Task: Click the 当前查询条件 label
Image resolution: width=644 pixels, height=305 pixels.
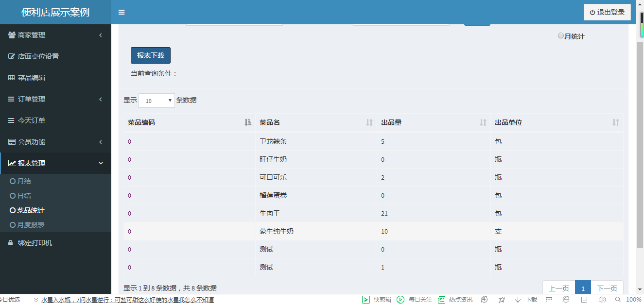Action: 154,73
